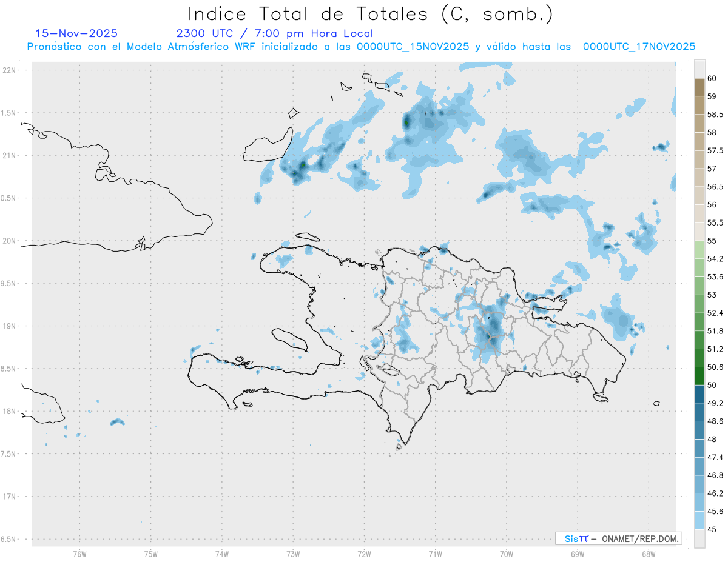The height and width of the screenshot is (562, 728).
Task: Click the "20N" latitude label
Action: [9, 241]
